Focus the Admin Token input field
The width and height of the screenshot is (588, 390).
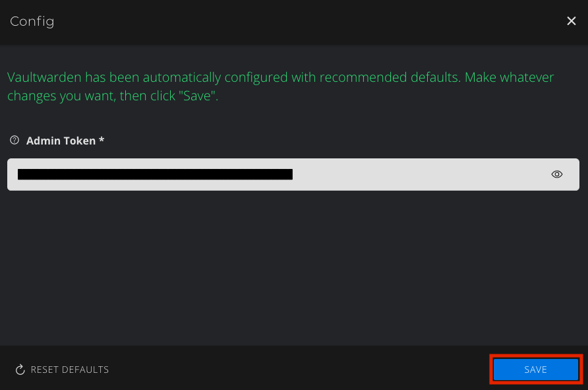[x=396, y=174]
